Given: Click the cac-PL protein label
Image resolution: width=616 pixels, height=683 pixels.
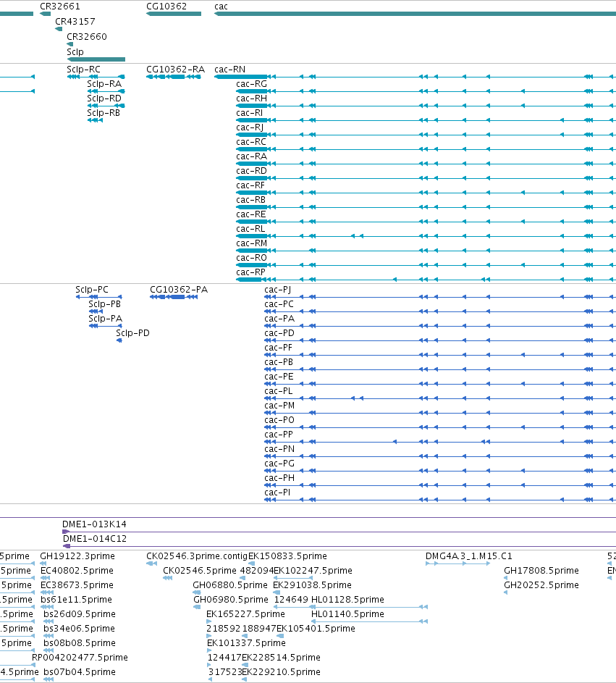Looking at the screenshot, I should (279, 390).
